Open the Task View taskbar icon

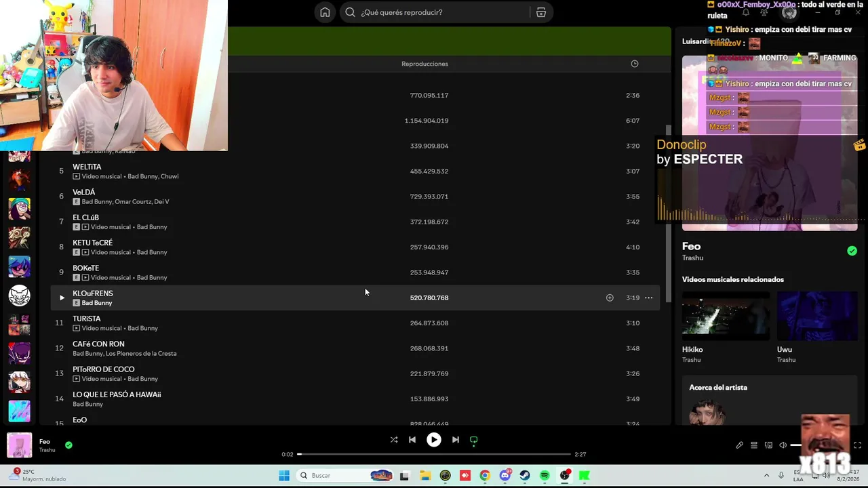404,476
